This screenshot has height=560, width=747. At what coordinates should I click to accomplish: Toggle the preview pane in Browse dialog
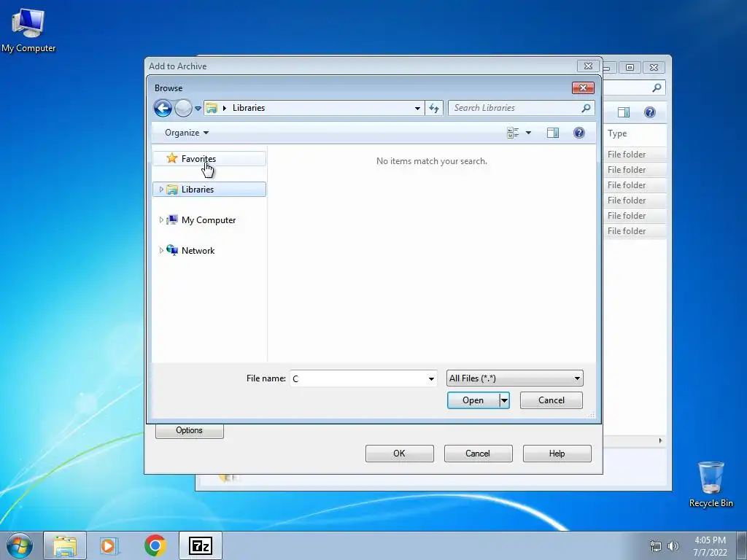553,133
